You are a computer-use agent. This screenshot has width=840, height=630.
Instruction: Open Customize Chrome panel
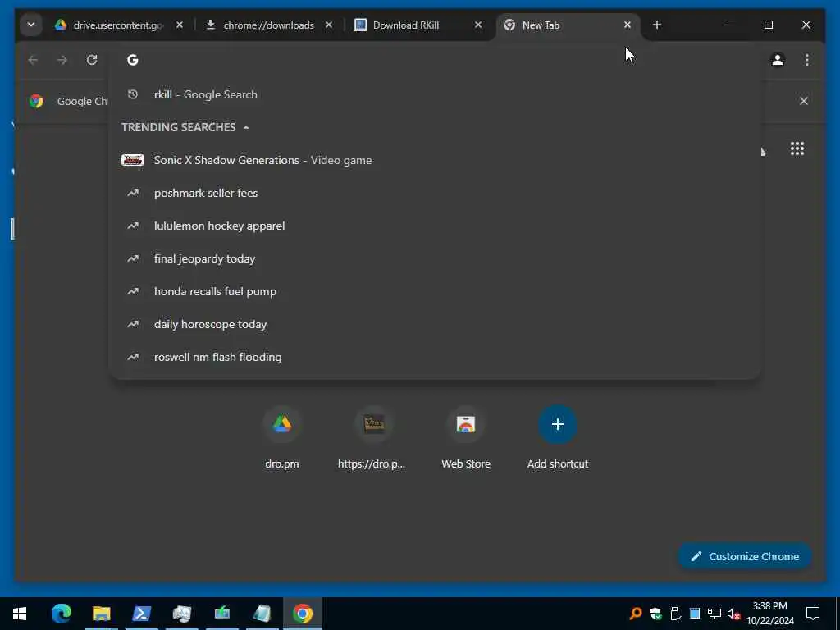[745, 557]
